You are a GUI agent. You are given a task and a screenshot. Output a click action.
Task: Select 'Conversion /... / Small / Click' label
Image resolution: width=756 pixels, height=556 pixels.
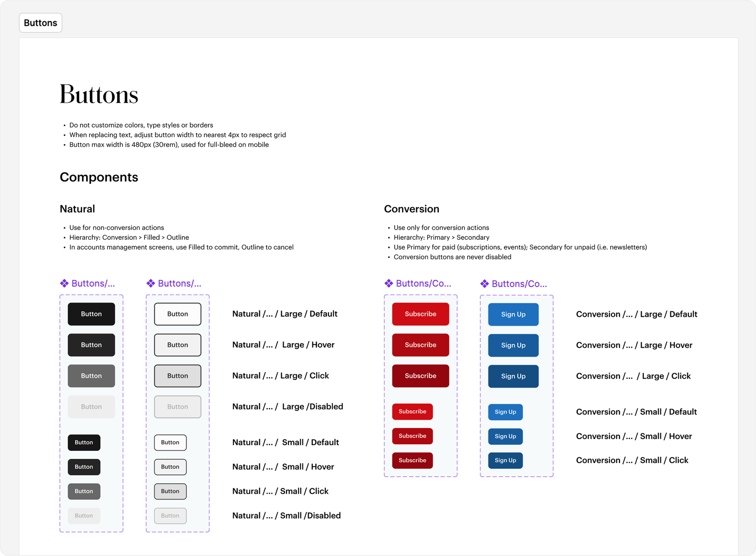coord(632,460)
